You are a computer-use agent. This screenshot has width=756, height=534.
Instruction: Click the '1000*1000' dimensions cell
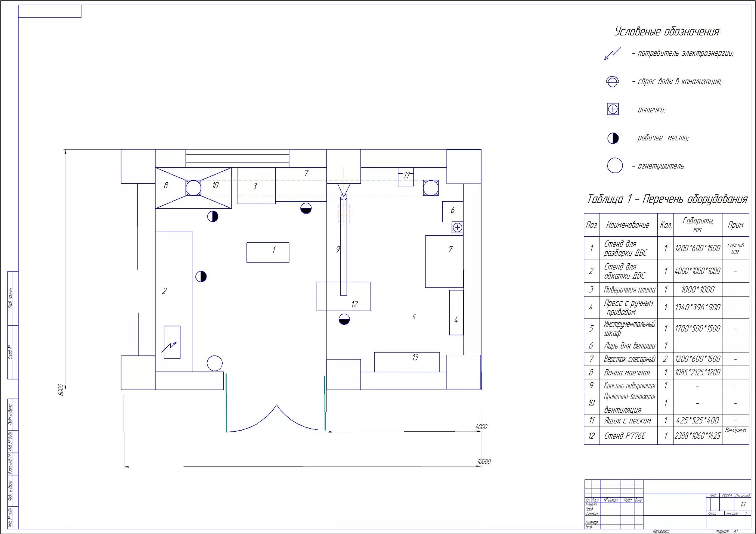(x=698, y=290)
